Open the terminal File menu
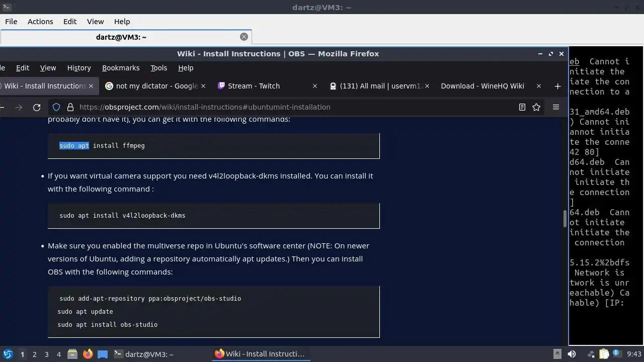The height and width of the screenshot is (362, 644). [x=11, y=22]
